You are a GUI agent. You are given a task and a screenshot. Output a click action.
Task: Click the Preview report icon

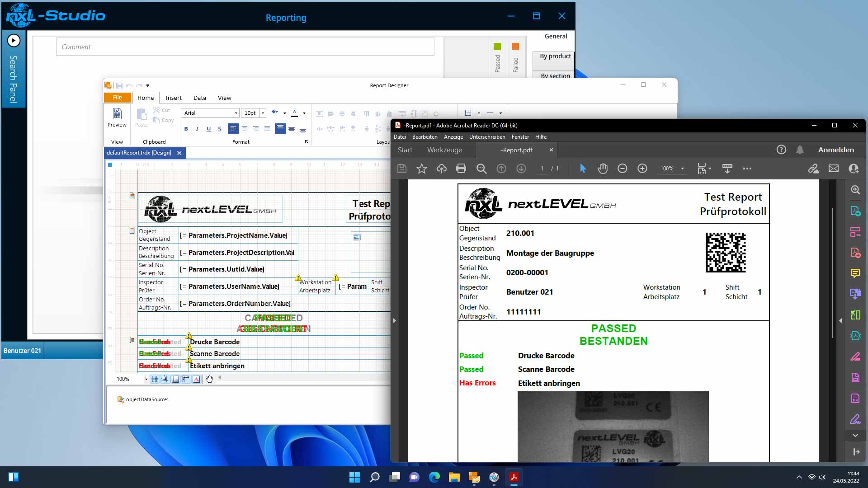117,117
